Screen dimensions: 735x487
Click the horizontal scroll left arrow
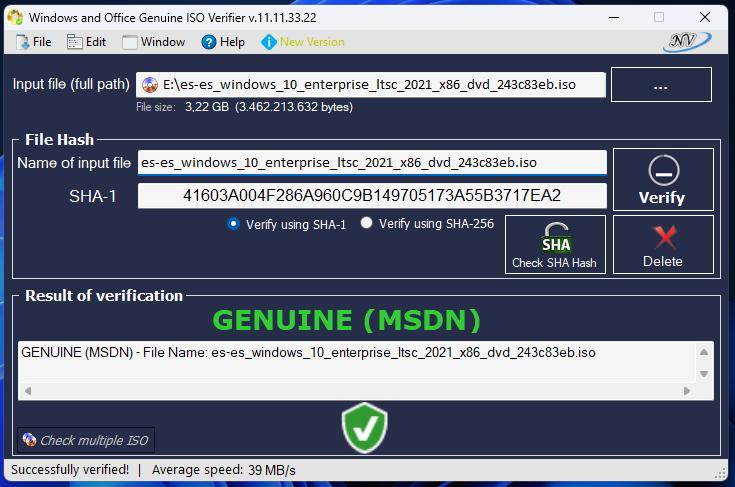tap(28, 391)
